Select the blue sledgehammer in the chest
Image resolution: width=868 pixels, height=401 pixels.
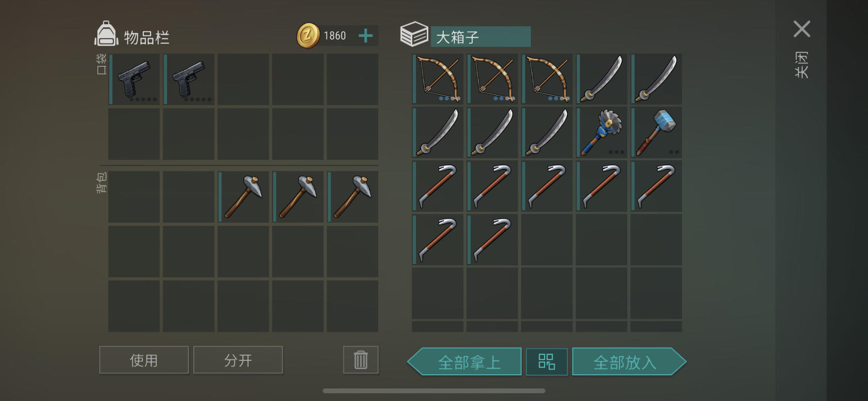(x=656, y=132)
